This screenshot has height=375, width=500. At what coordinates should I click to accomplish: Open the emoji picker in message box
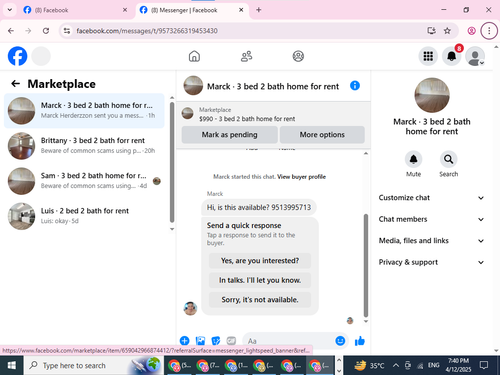(x=340, y=341)
